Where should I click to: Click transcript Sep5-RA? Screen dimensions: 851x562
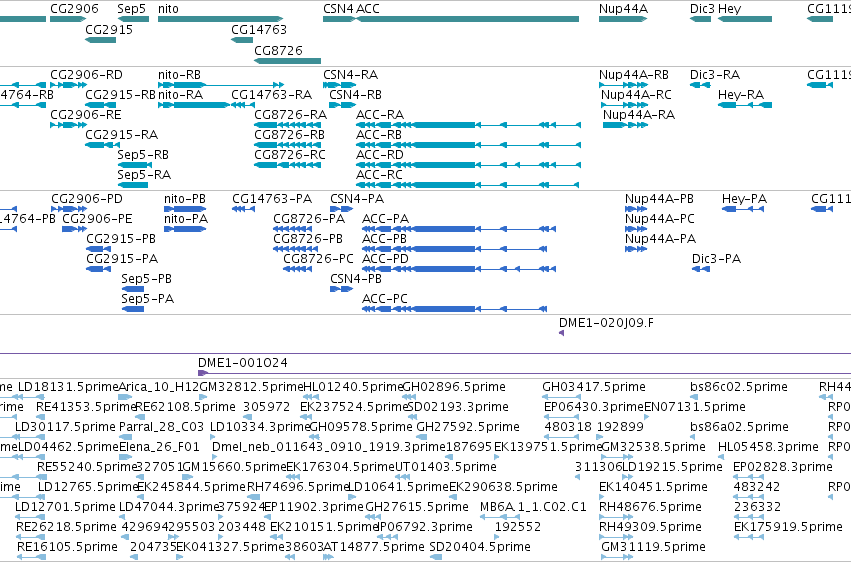tap(133, 185)
